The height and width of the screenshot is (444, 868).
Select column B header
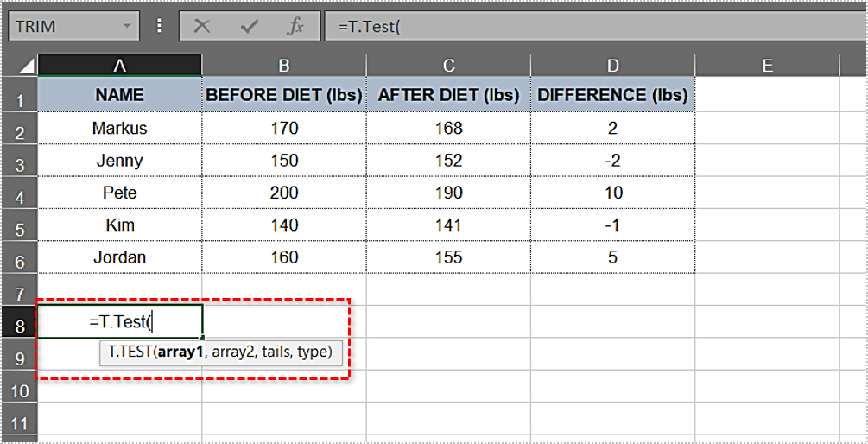pyautogui.click(x=284, y=66)
